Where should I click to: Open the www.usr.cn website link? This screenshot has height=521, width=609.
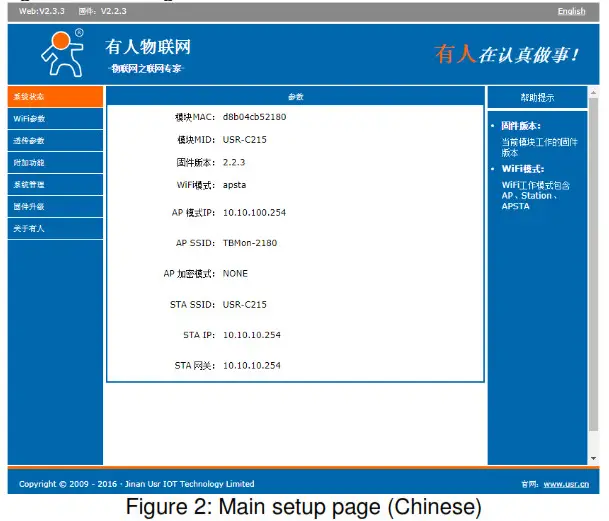pyautogui.click(x=566, y=484)
